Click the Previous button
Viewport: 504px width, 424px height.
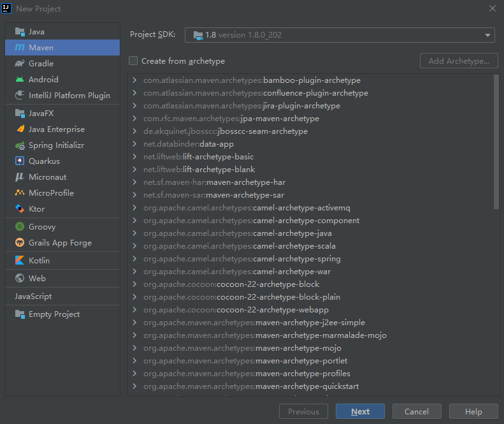[303, 411]
